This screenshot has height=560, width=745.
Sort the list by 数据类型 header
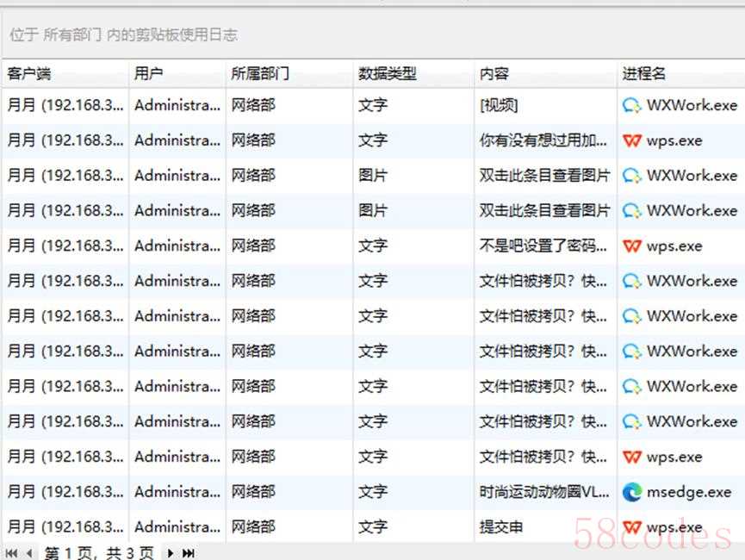[387, 74]
